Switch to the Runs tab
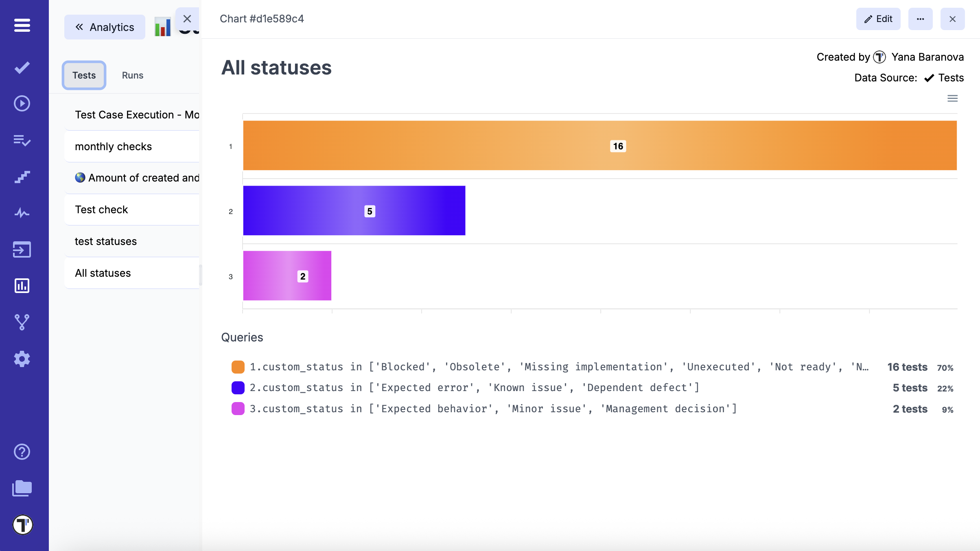 [133, 75]
